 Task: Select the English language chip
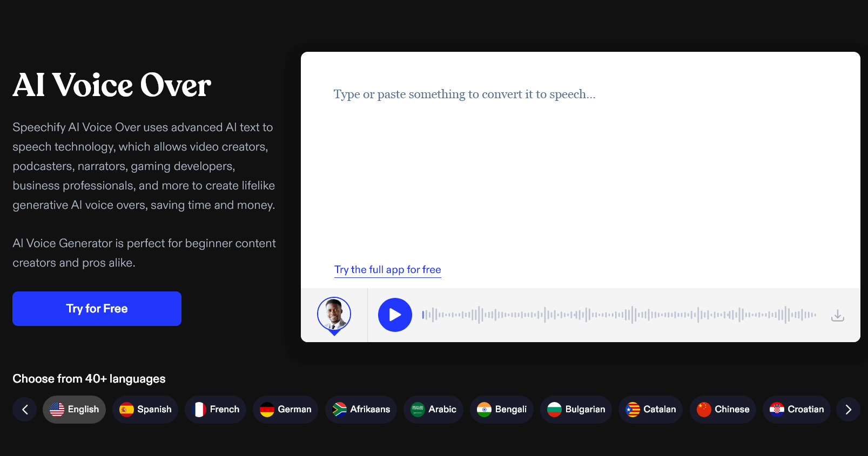click(74, 410)
